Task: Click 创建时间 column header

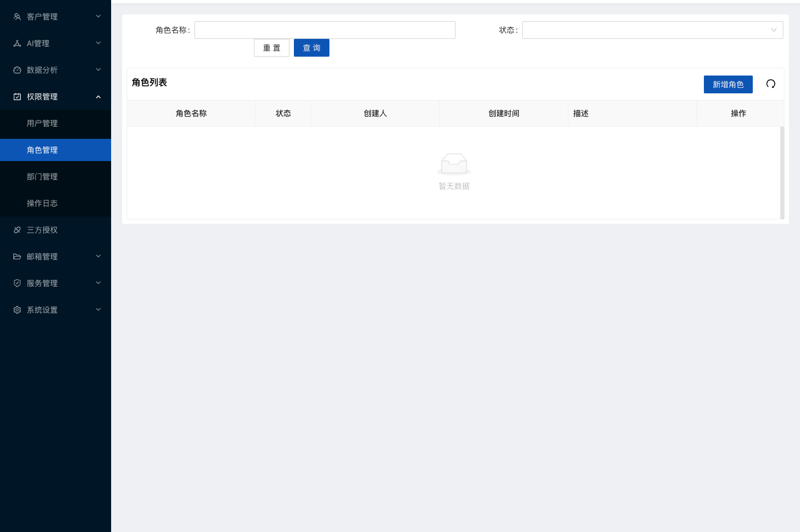Action: (504, 113)
